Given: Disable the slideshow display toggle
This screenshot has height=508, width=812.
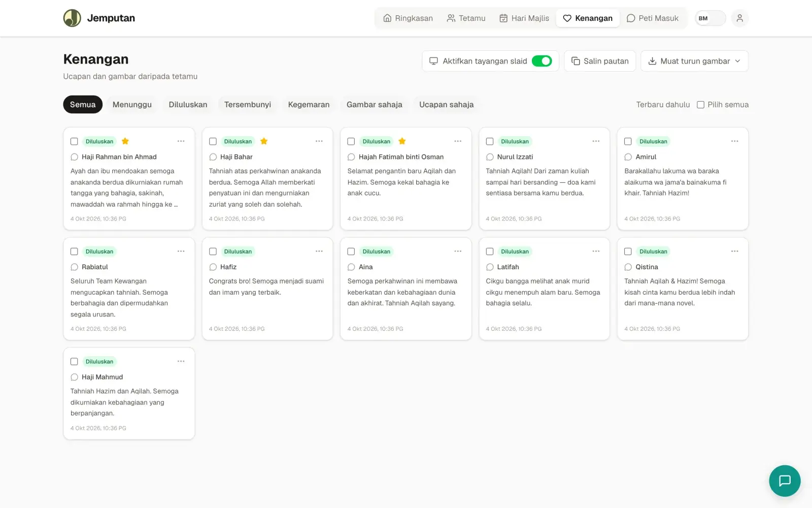Looking at the screenshot, I should pyautogui.click(x=542, y=61).
